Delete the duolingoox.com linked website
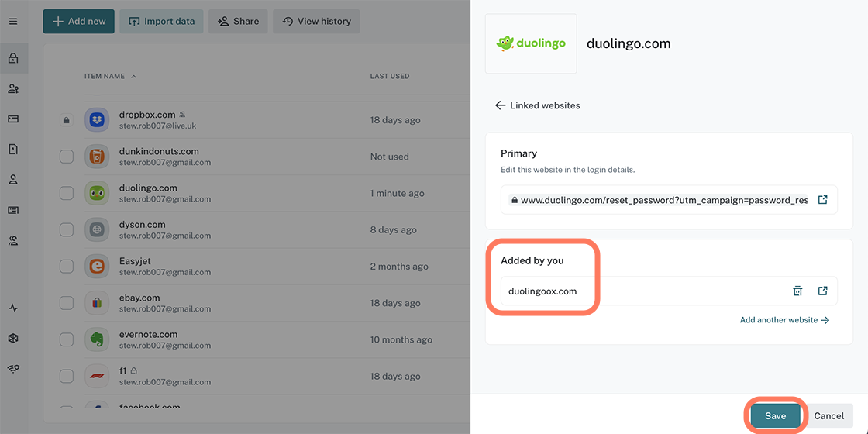The width and height of the screenshot is (868, 434). [x=797, y=291]
